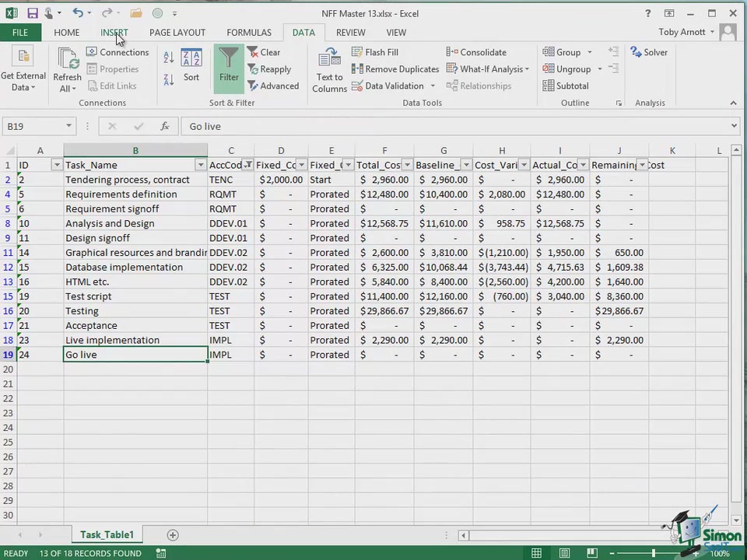The height and width of the screenshot is (560, 747).
Task: Click in the formula bar
Action: point(454,126)
